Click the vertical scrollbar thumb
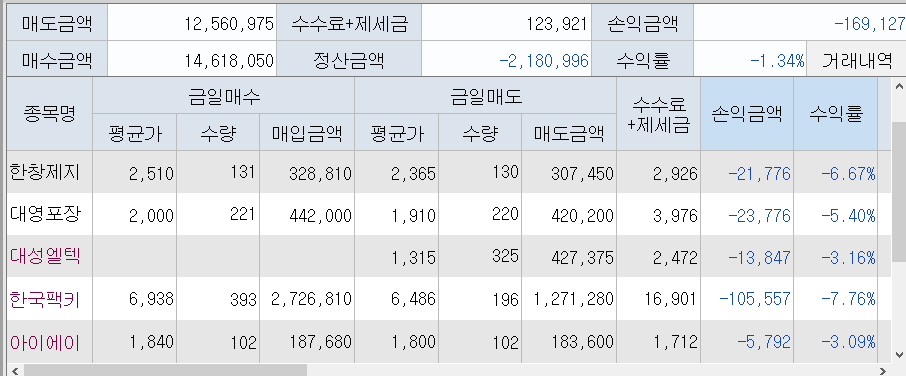 (x=899, y=191)
